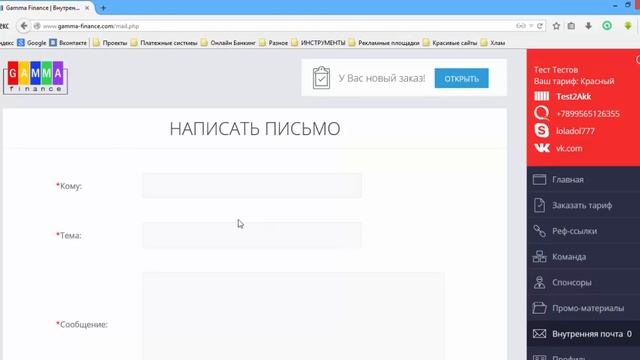The width and height of the screenshot is (640, 360).
Task: Click the Главная window icon
Action: pyautogui.click(x=539, y=180)
